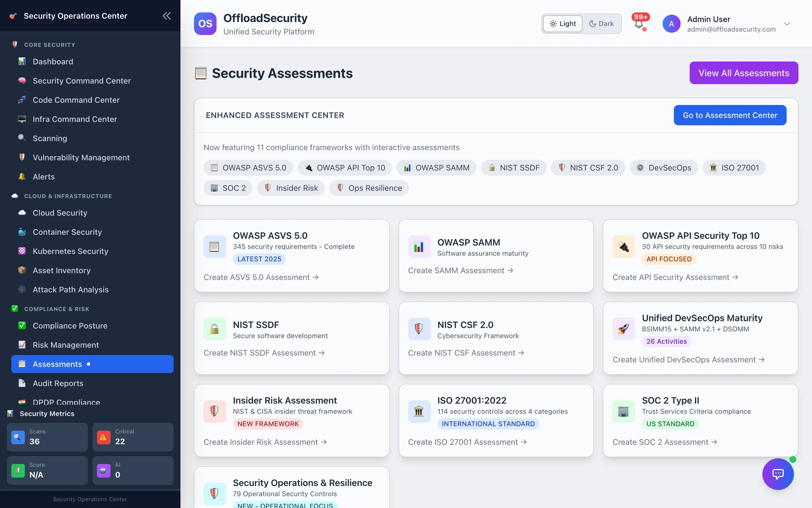Click Create Insider Risk Assessment link
The height and width of the screenshot is (508, 812).
[x=265, y=442]
